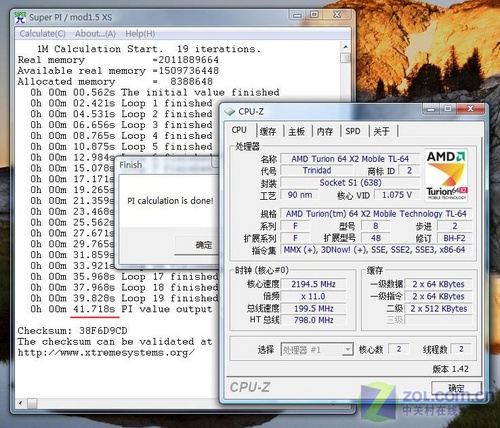Open the Help(H) menu
The height and width of the screenshot is (428, 500).
(140, 34)
